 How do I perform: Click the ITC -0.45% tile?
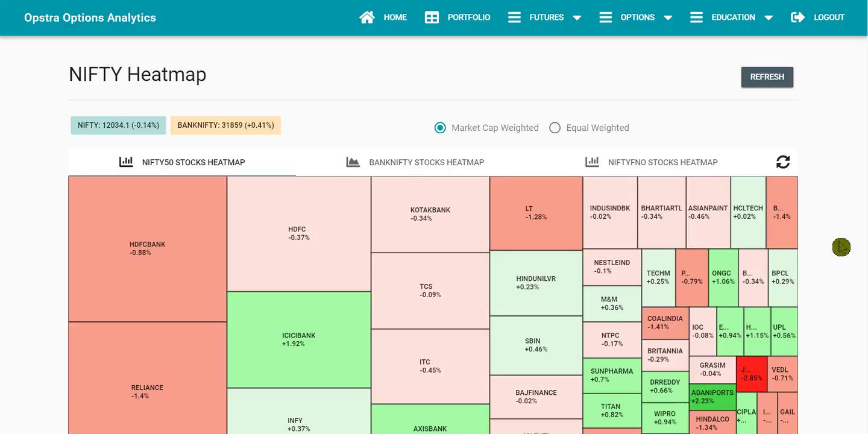(x=430, y=366)
